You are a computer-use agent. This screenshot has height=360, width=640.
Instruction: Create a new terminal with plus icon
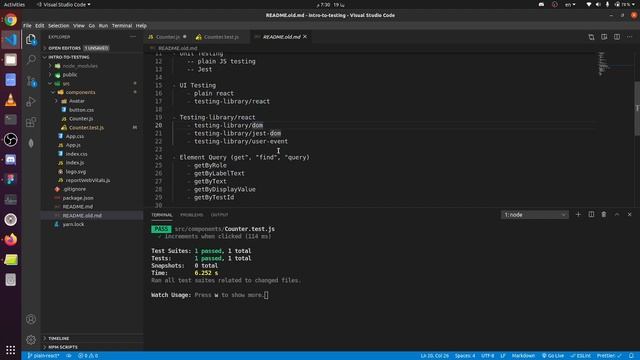pos(578,214)
